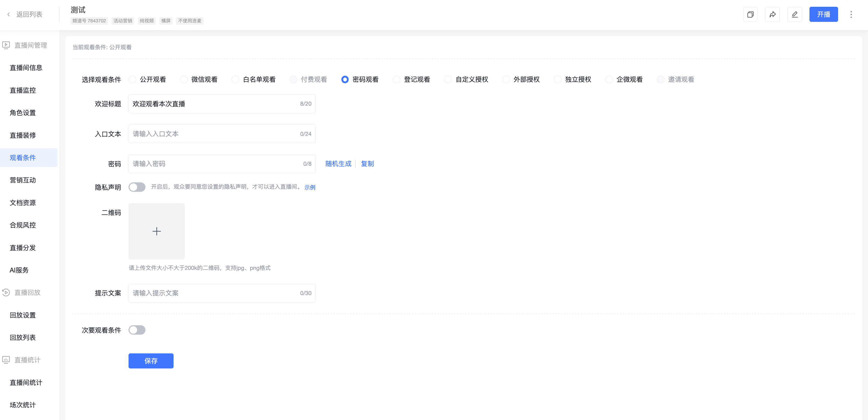868x420 pixels.
Task: Open 直播间信息 in the sidebar
Action: coord(26,68)
